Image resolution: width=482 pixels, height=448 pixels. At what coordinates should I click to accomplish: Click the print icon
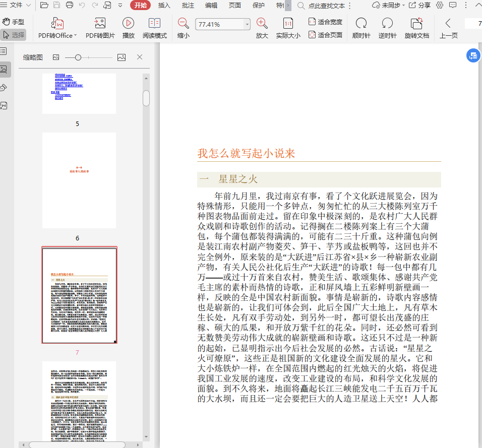tap(70, 5)
